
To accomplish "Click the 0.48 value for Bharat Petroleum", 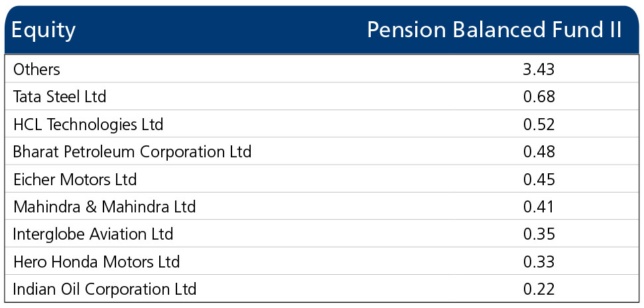I will coord(539,152).
